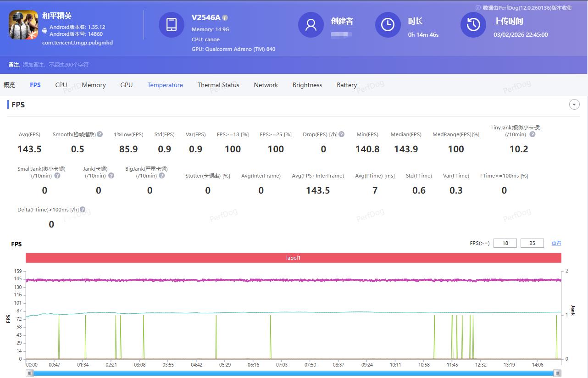
Task: Switch to the CPU tab
Action: pos(61,85)
